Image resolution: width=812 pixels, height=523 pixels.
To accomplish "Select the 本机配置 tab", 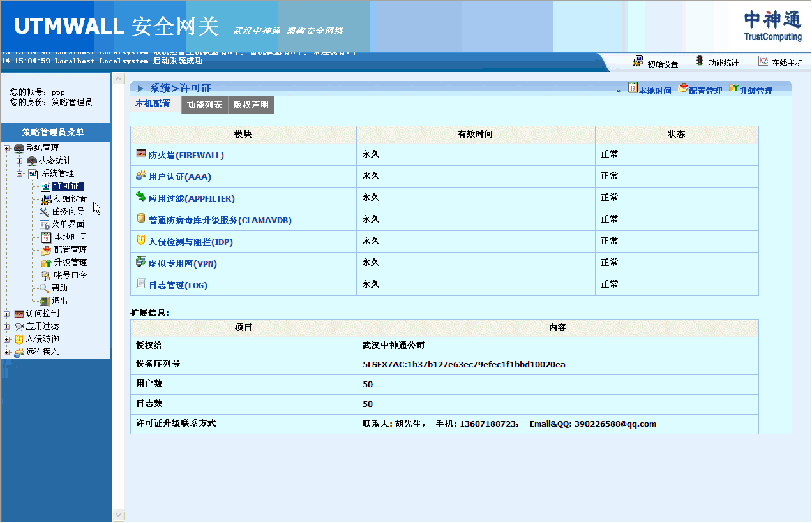I will click(x=153, y=104).
